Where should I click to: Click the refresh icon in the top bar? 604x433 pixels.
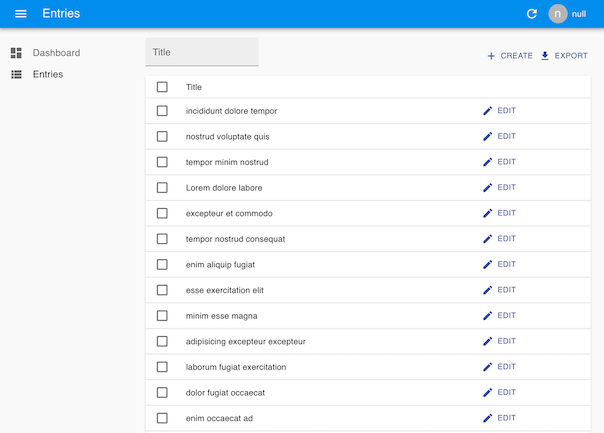point(532,14)
